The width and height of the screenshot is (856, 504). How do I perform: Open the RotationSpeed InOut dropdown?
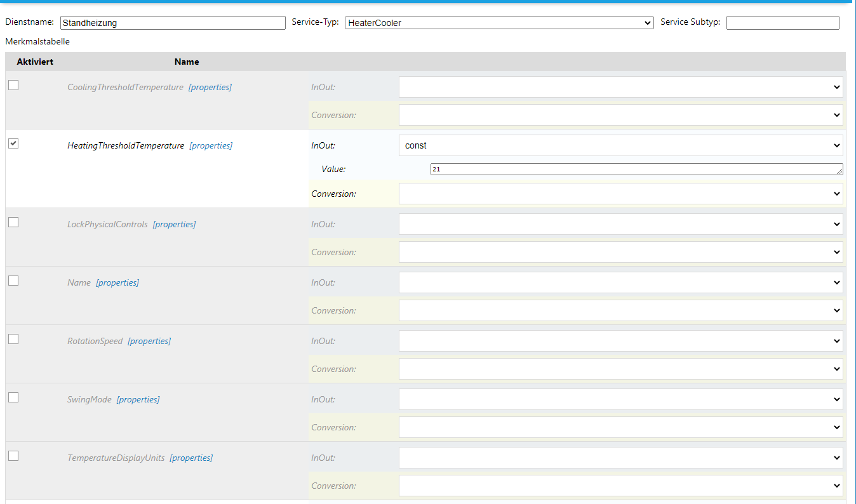tap(620, 341)
